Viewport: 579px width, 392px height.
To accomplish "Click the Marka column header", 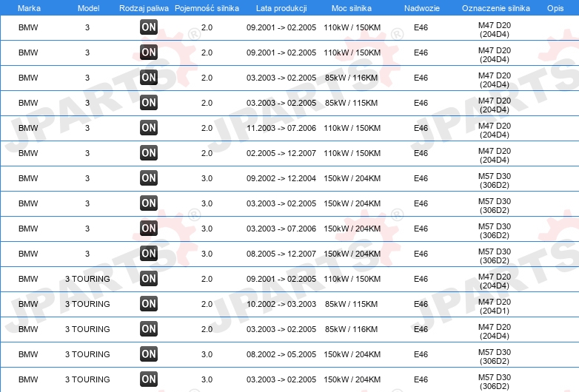I will [x=29, y=8].
